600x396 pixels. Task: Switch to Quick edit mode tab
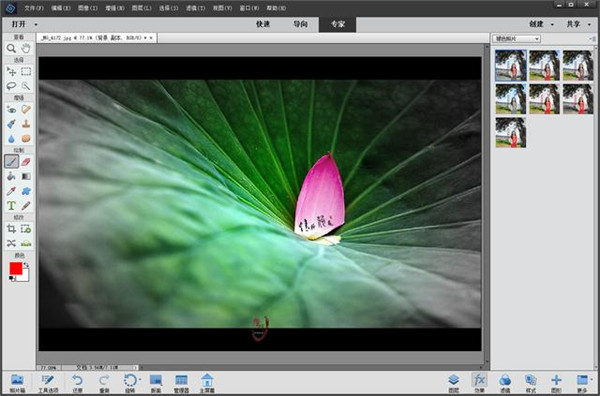click(x=263, y=24)
